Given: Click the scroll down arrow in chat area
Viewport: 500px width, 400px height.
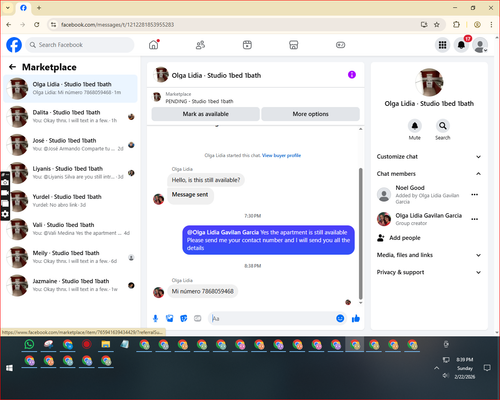Looking at the screenshot, I should coord(360,303).
